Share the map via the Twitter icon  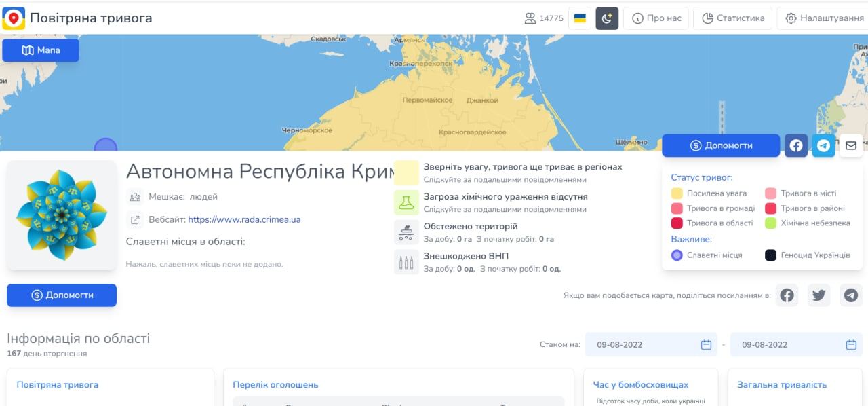818,295
